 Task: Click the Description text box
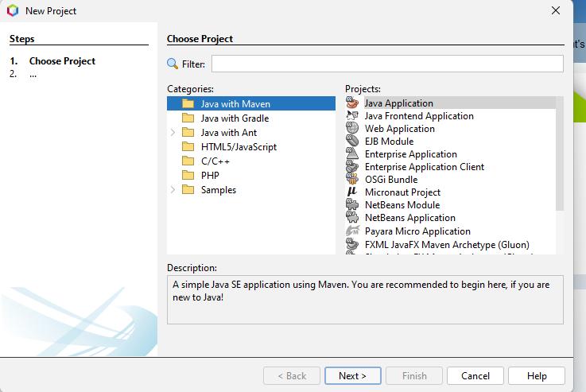(x=365, y=300)
